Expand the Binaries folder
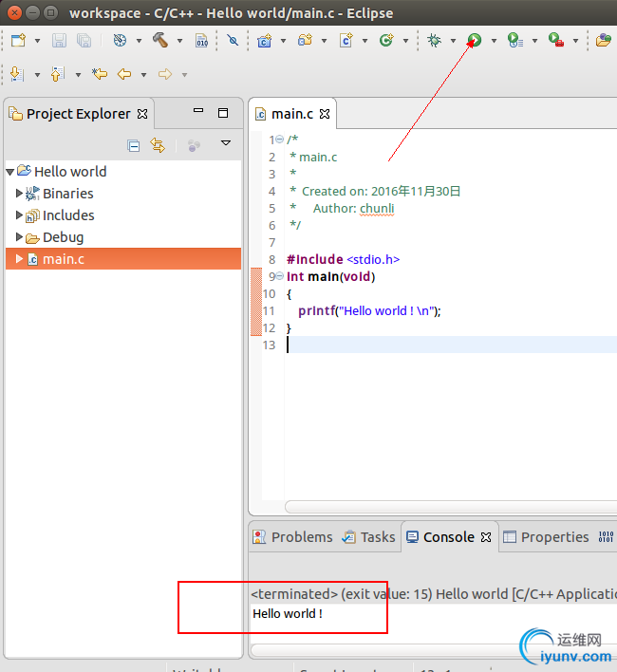 (x=19, y=194)
